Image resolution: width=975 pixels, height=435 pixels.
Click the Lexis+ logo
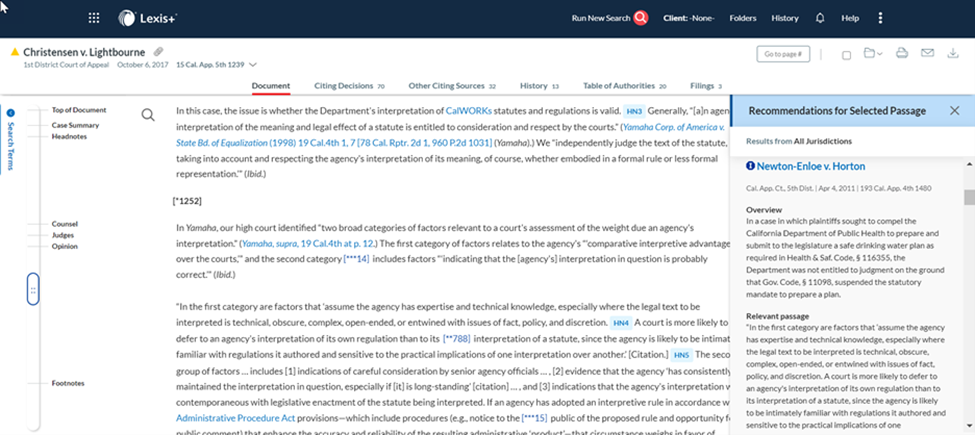click(x=148, y=18)
